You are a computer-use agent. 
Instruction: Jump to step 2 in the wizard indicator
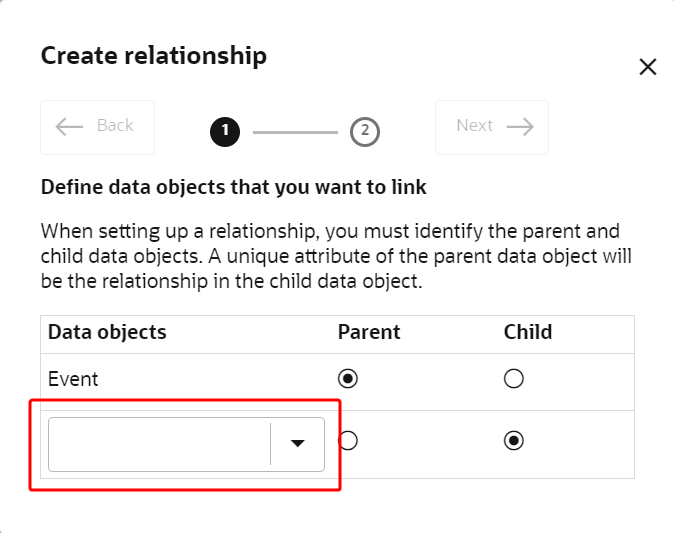click(x=365, y=131)
